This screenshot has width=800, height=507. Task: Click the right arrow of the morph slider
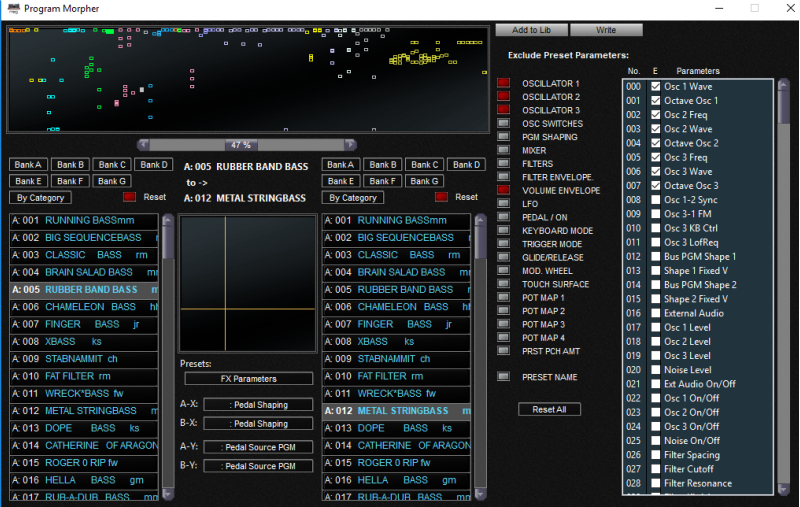point(350,145)
